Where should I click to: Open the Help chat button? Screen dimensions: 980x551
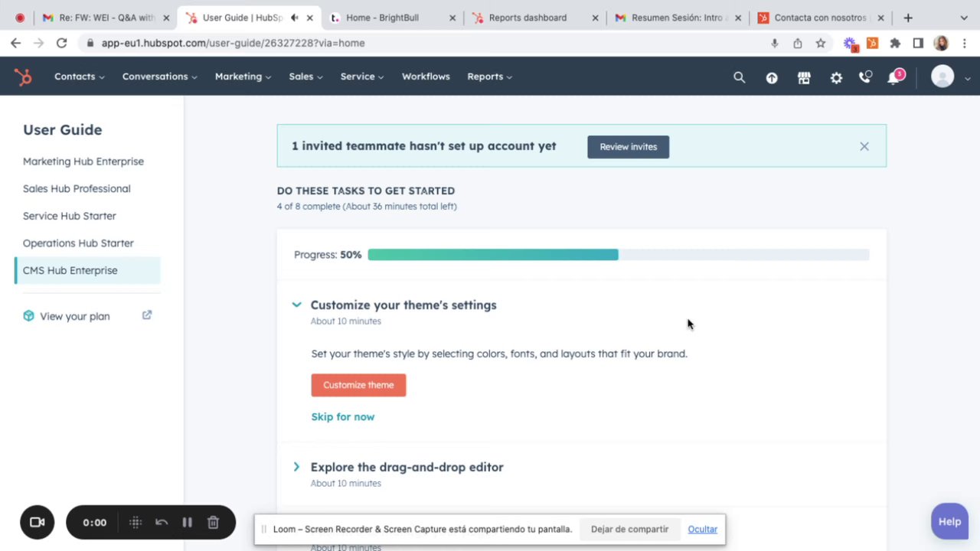(x=949, y=521)
